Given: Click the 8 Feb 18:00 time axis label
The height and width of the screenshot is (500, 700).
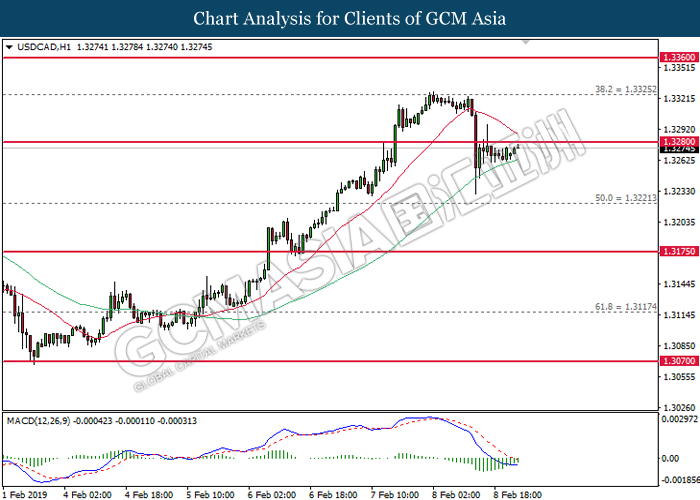Looking at the screenshot, I should click(518, 495).
